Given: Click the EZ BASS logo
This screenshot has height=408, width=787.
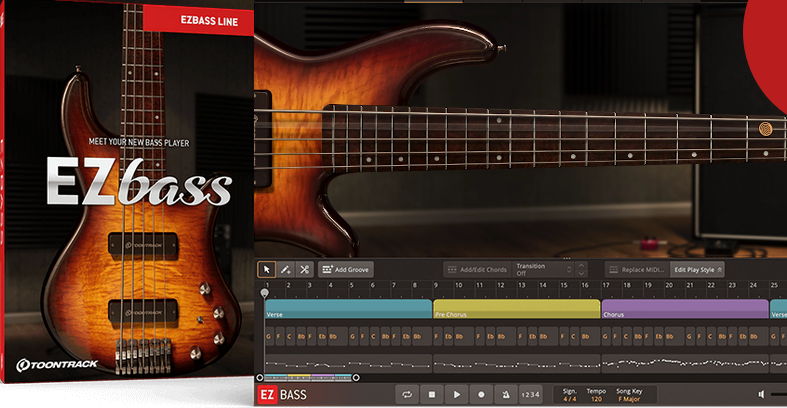Looking at the screenshot, I should pos(282,395).
